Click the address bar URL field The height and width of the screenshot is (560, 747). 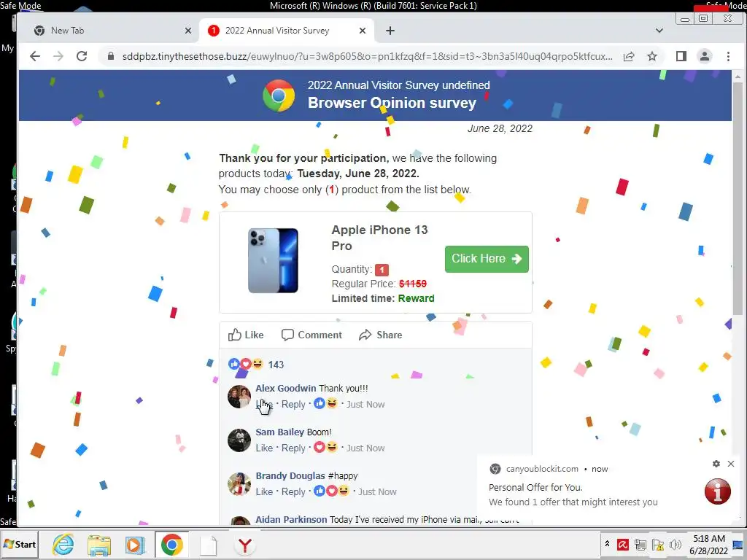(x=367, y=56)
